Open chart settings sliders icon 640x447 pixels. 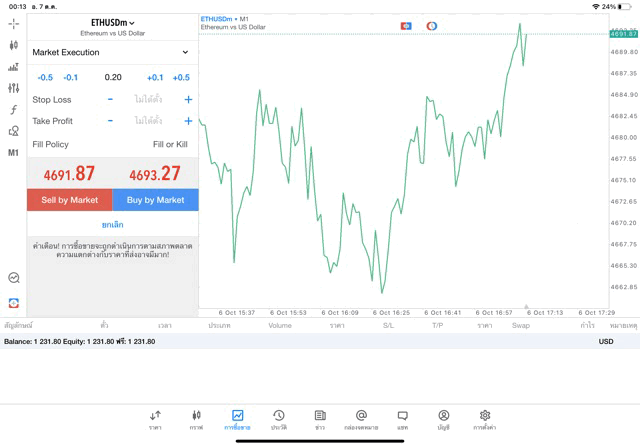13,89
